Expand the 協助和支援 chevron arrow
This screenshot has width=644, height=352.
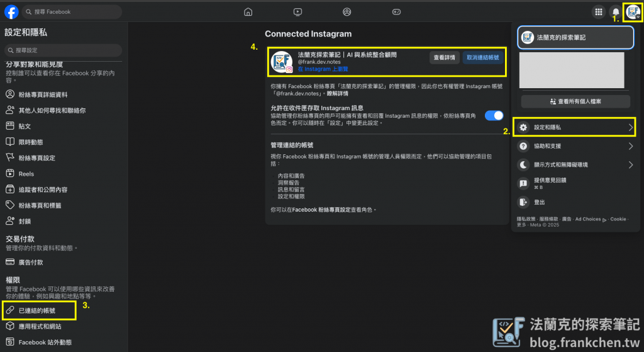[630, 146]
